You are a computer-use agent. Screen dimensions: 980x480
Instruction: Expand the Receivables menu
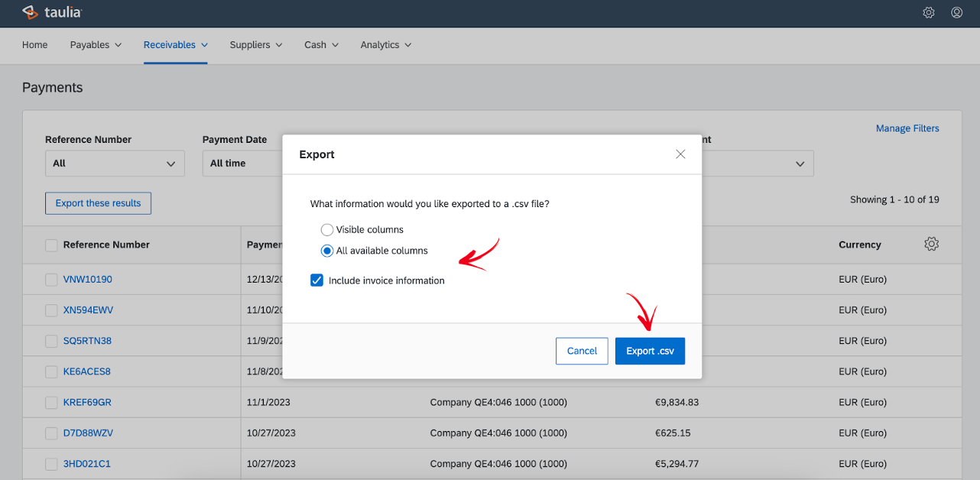176,45
